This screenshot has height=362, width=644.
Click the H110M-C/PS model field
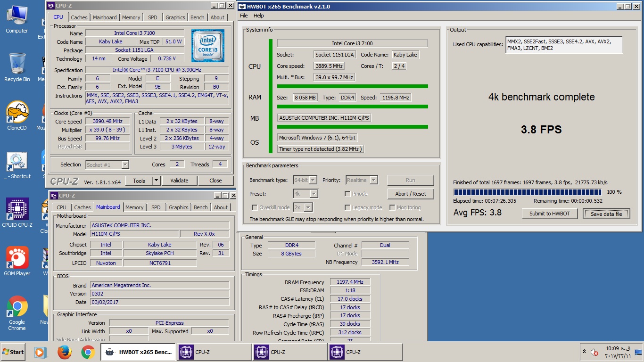coord(134,234)
